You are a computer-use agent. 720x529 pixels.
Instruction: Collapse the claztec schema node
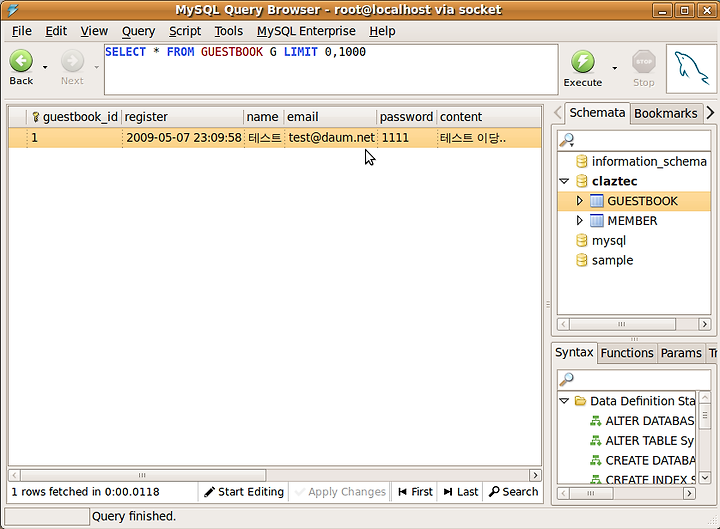[564, 181]
